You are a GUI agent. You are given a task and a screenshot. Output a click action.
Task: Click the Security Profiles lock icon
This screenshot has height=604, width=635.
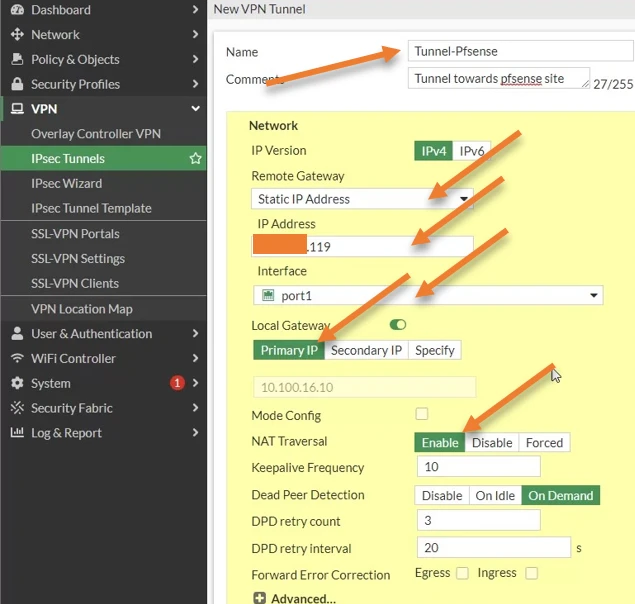(16, 85)
